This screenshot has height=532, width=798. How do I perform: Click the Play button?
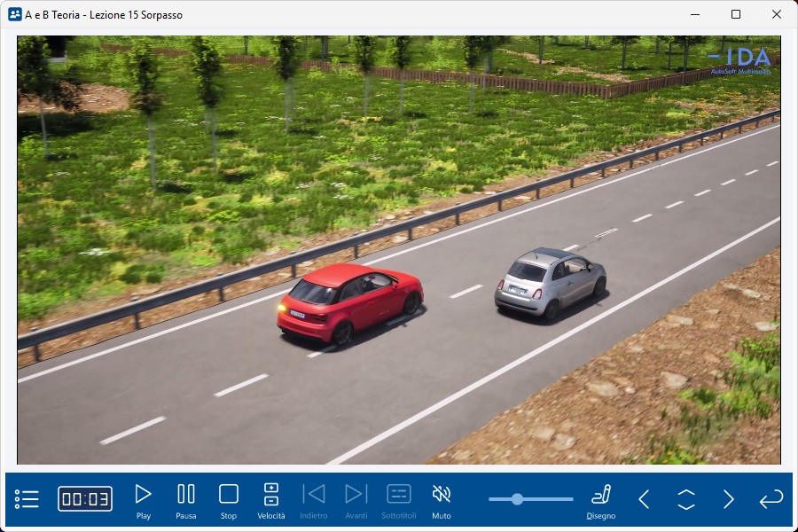[x=143, y=495]
